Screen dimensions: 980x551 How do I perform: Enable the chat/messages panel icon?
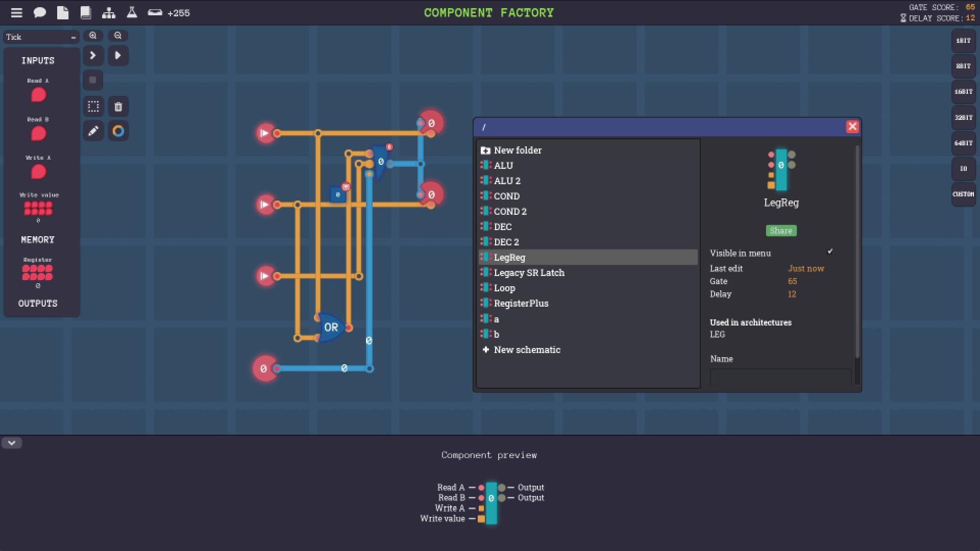coord(39,12)
